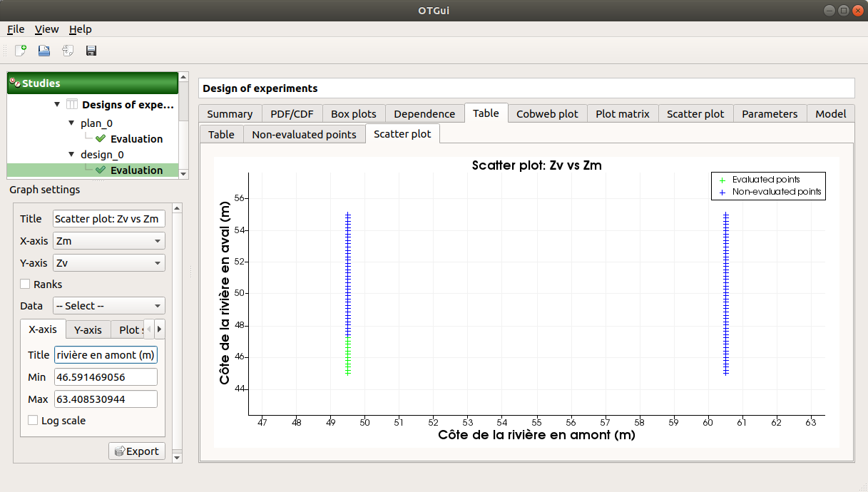
Task: Click the Save floppy disk icon
Action: point(91,51)
